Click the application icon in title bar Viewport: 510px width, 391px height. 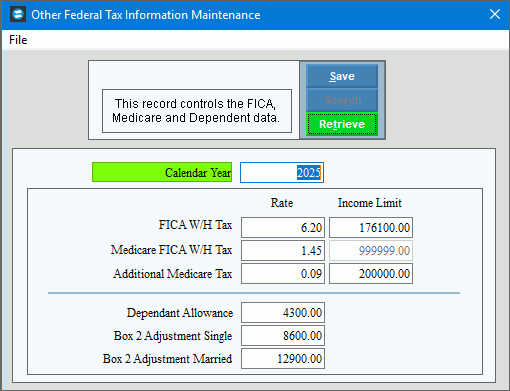18,15
